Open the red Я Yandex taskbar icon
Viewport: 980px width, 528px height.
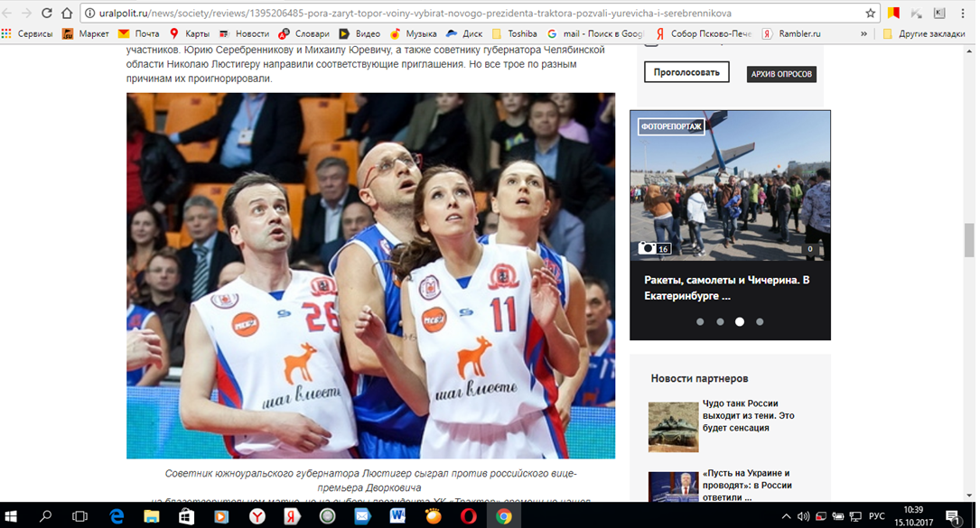pyautogui.click(x=292, y=516)
